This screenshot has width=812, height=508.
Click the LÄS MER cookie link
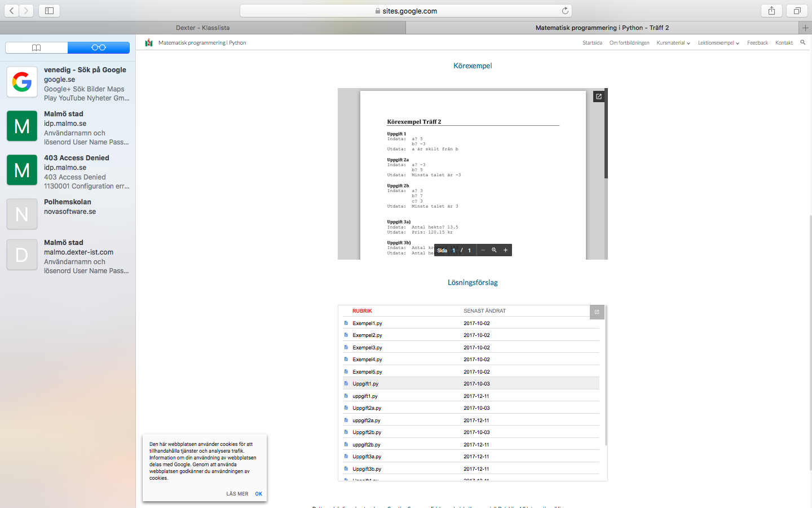tap(237, 494)
